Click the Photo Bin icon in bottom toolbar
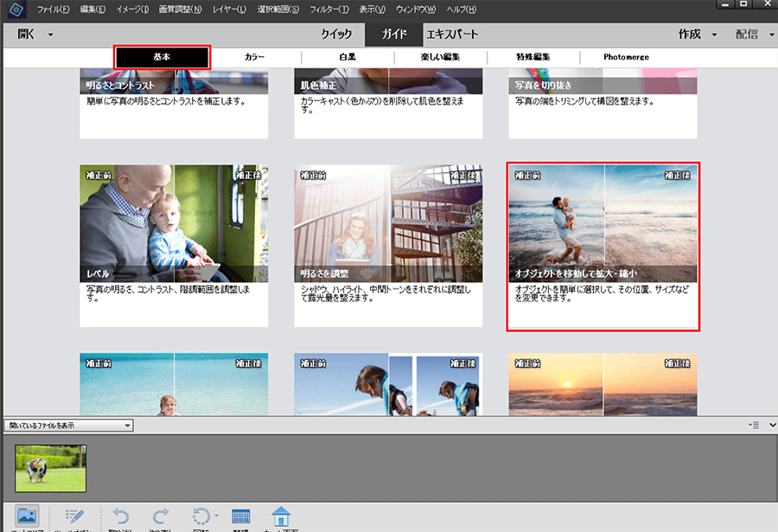 coord(28,516)
